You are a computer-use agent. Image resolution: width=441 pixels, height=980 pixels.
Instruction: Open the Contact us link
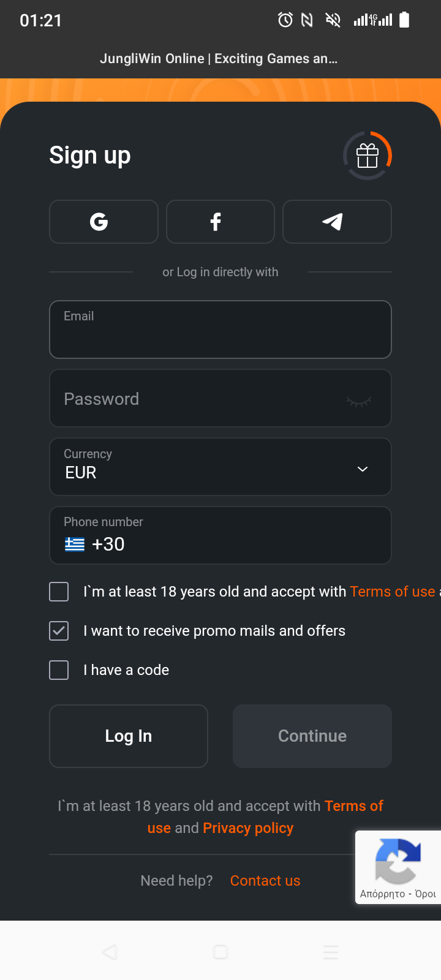(265, 881)
